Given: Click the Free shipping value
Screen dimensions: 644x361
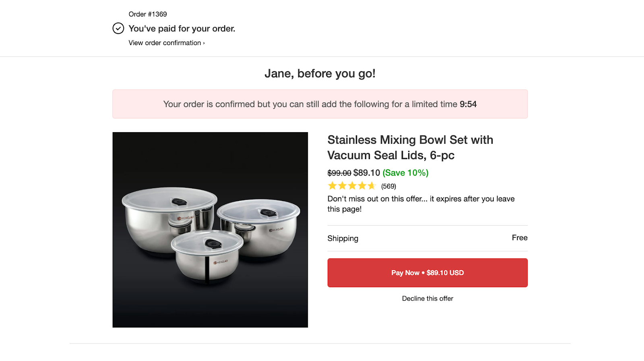Looking at the screenshot, I should pyautogui.click(x=519, y=238).
